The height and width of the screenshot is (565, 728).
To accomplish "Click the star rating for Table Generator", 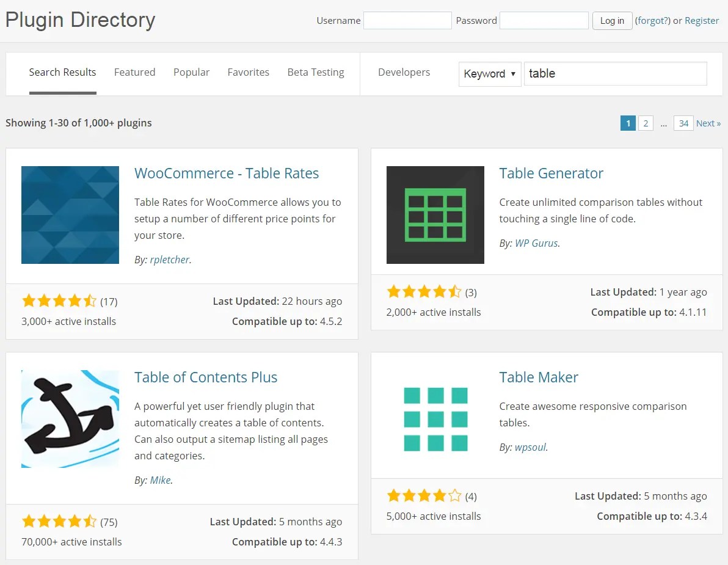I will point(424,291).
